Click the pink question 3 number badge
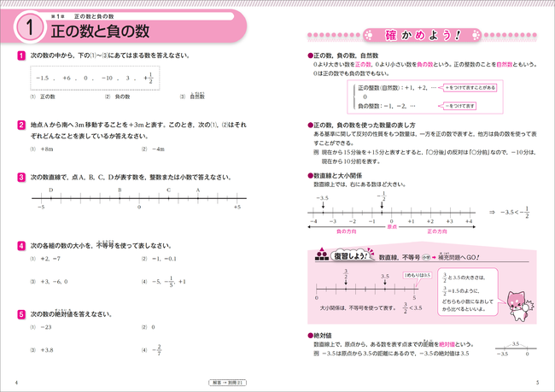This screenshot has width=555, height=392. (x=21, y=177)
